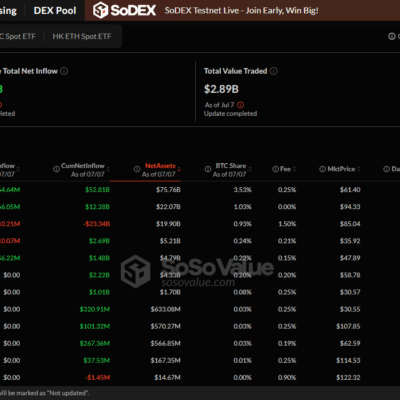The height and width of the screenshot is (400, 400).
Task: Sort table by CumNetInflow arrows
Action: (108, 169)
